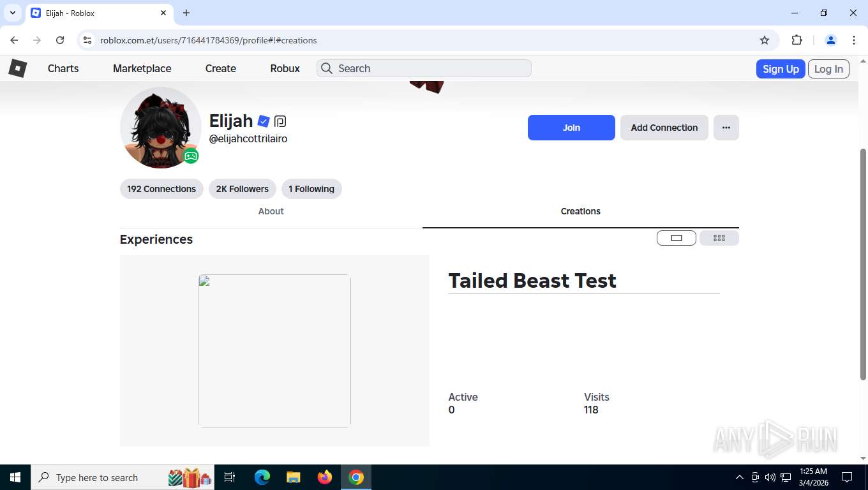Click the Log In button
868x490 pixels.
coord(828,69)
